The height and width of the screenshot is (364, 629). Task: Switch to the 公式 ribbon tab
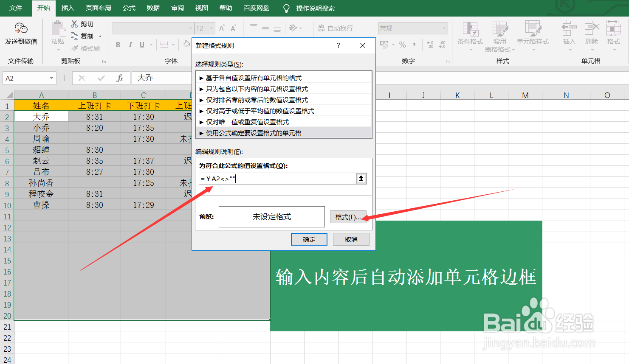tap(128, 8)
